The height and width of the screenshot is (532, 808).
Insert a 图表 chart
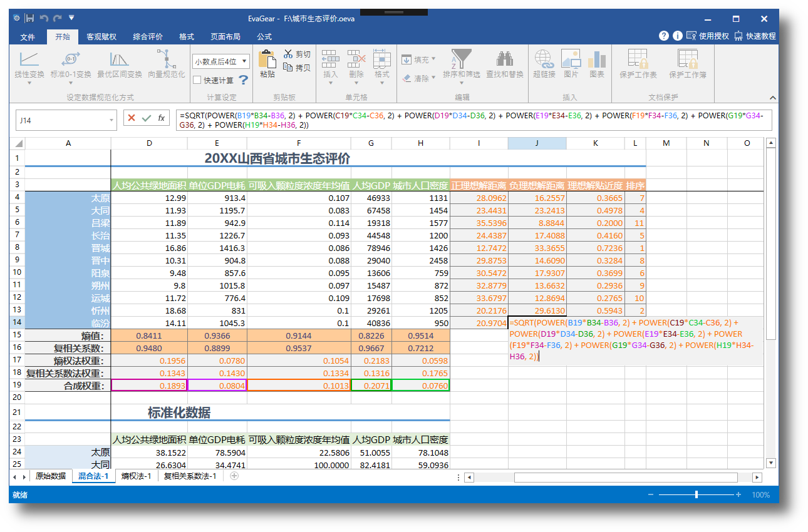[x=597, y=65]
